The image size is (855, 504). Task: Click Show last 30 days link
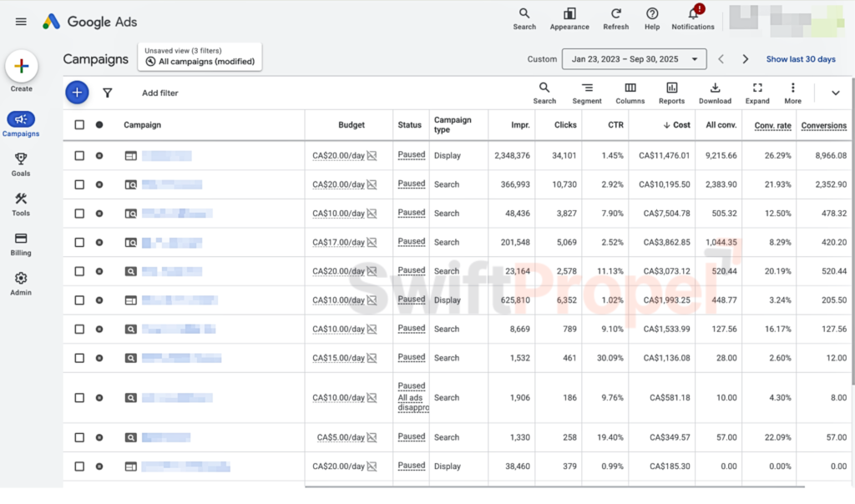[801, 59]
